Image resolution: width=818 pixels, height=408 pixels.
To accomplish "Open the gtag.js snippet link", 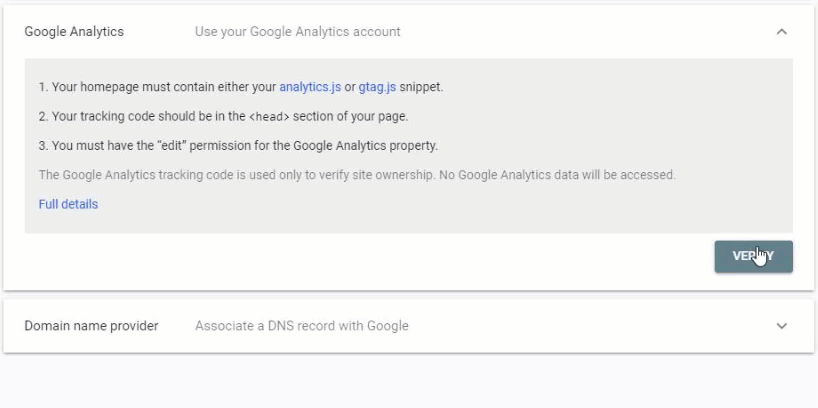I will pyautogui.click(x=377, y=87).
